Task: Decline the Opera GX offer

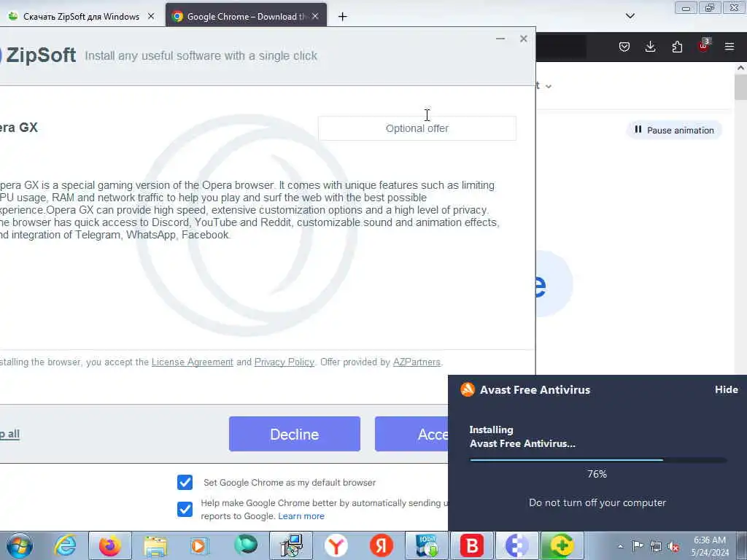Action: pos(295,434)
